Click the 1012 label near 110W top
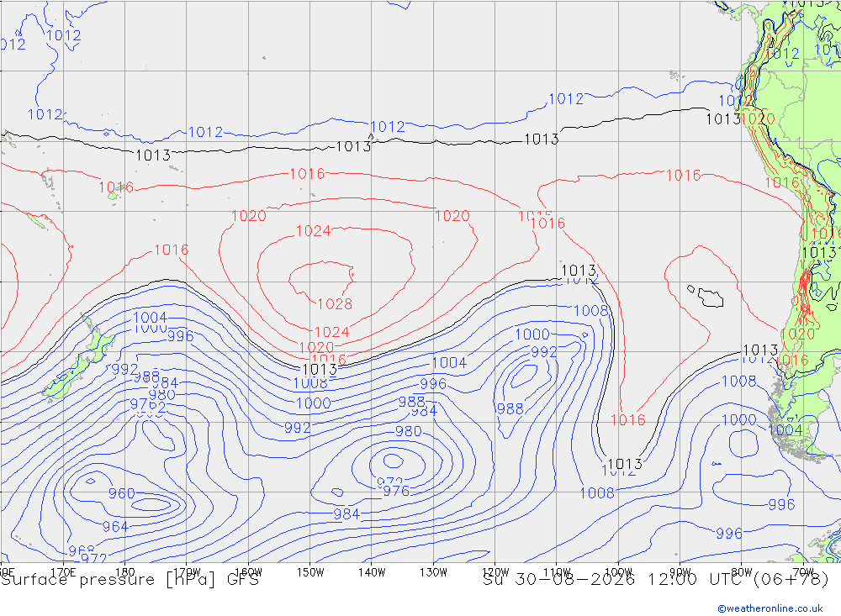Screen dimensions: 841x616 tap(566, 99)
